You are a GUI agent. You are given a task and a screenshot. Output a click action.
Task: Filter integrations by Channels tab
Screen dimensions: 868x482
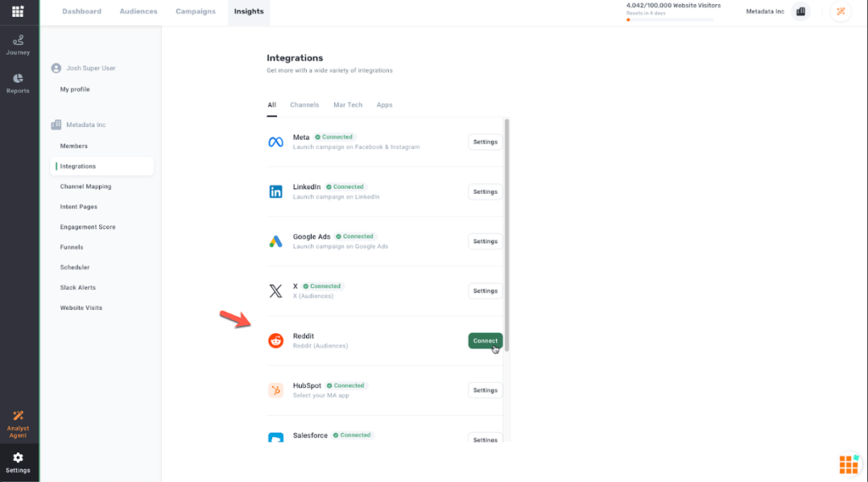click(304, 104)
